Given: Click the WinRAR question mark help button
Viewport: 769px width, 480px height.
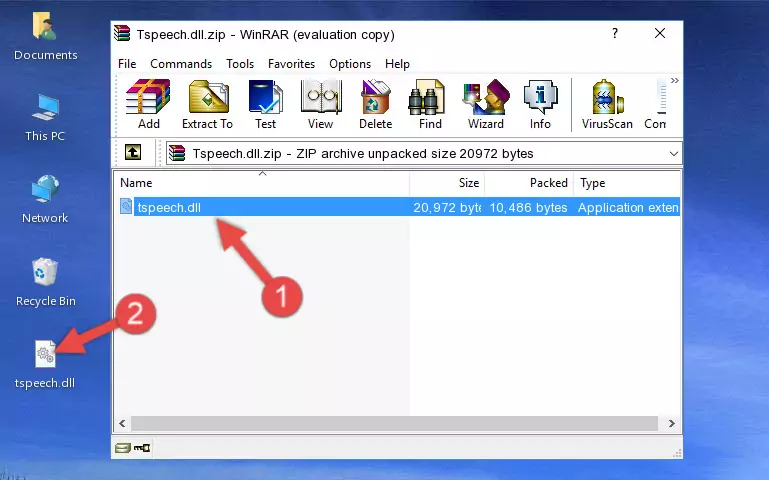Looking at the screenshot, I should click(615, 33).
